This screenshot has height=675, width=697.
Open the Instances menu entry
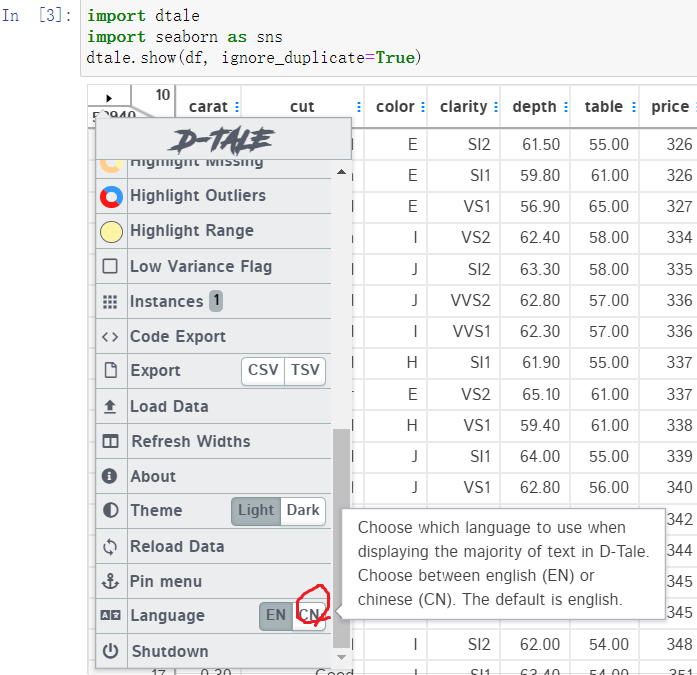tap(213, 301)
